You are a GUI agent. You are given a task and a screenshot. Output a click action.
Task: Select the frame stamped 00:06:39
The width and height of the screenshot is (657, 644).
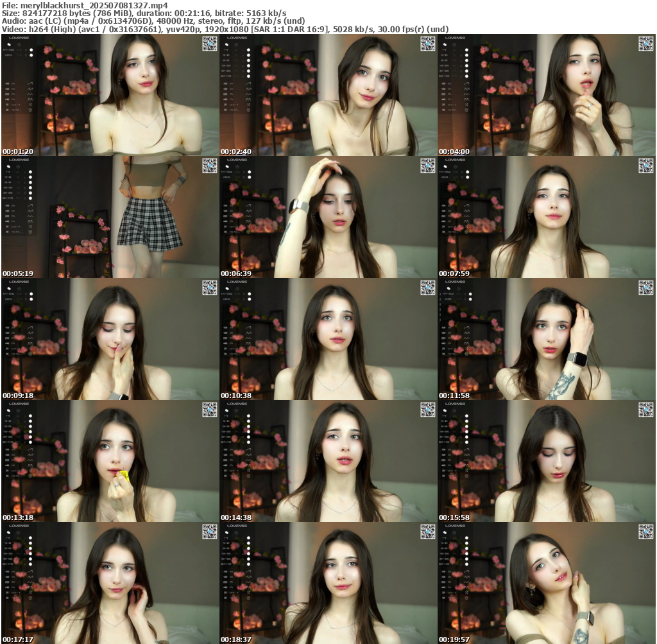click(328, 217)
